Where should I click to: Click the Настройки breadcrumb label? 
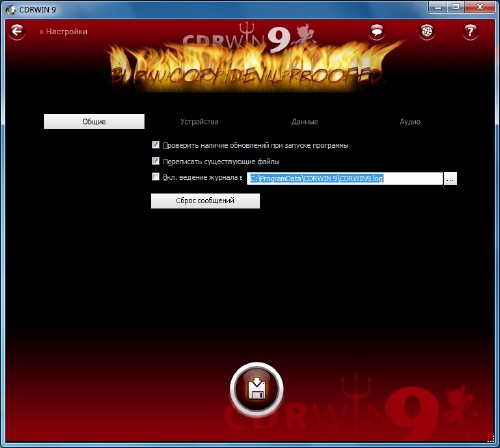tap(67, 32)
